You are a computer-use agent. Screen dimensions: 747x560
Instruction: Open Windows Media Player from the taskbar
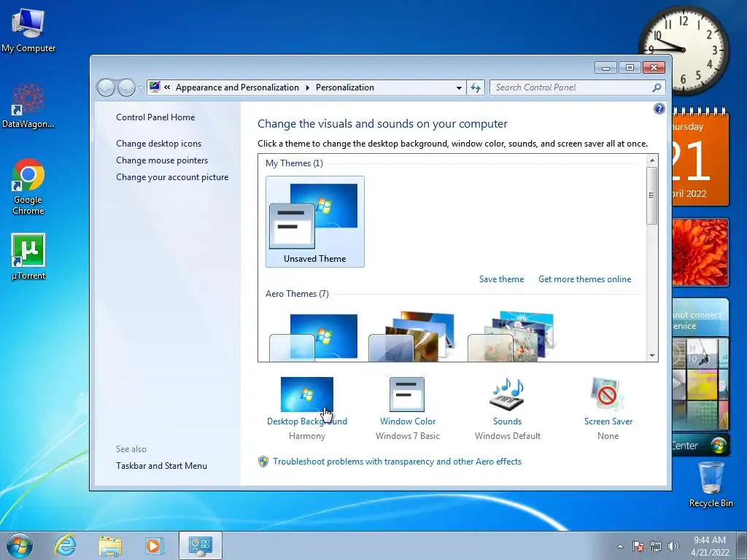[x=153, y=545]
